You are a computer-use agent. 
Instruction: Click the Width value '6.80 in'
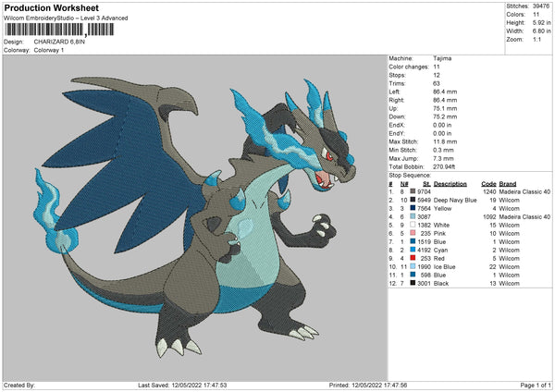(x=541, y=31)
